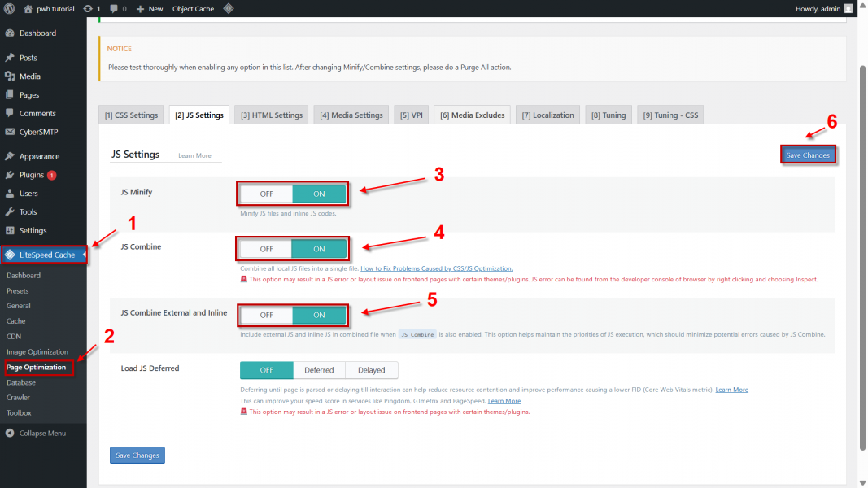This screenshot has width=868, height=488.
Task: Open the [8] Tuning tab
Action: pyautogui.click(x=608, y=115)
